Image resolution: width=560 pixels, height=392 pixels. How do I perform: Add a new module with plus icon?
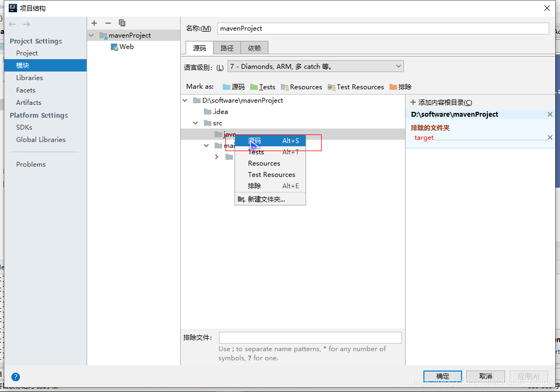tap(94, 23)
